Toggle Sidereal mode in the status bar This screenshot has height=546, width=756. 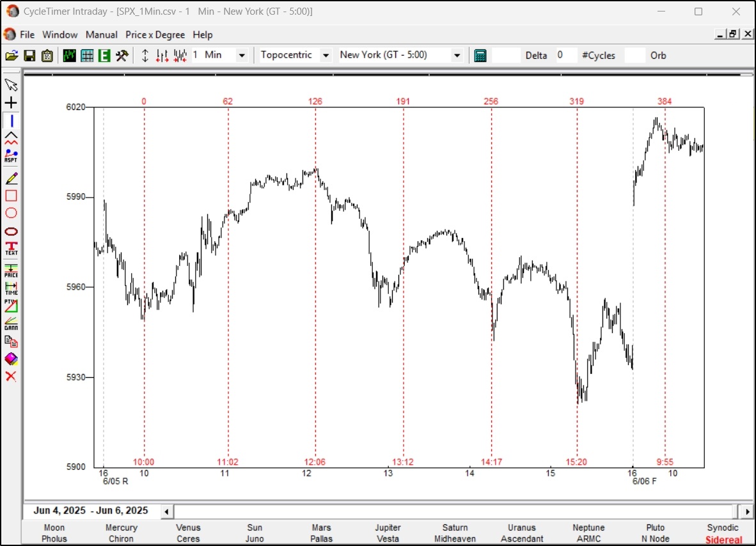tap(723, 540)
